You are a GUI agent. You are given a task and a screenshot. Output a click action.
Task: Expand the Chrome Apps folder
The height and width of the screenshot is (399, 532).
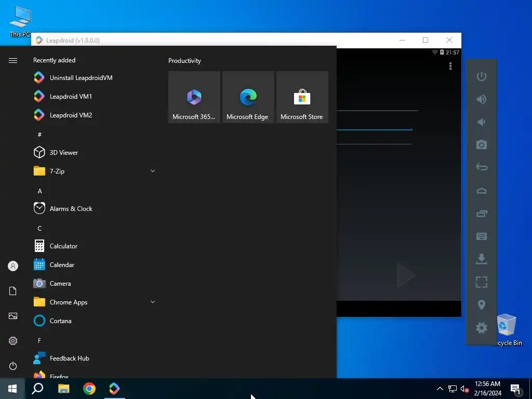[x=95, y=302]
